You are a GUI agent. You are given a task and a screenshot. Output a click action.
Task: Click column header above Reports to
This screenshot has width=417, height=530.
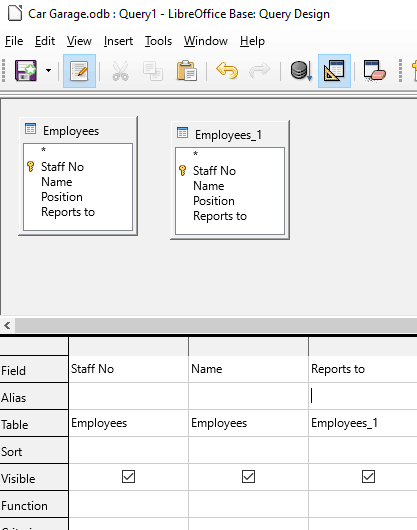pyautogui.click(x=363, y=346)
